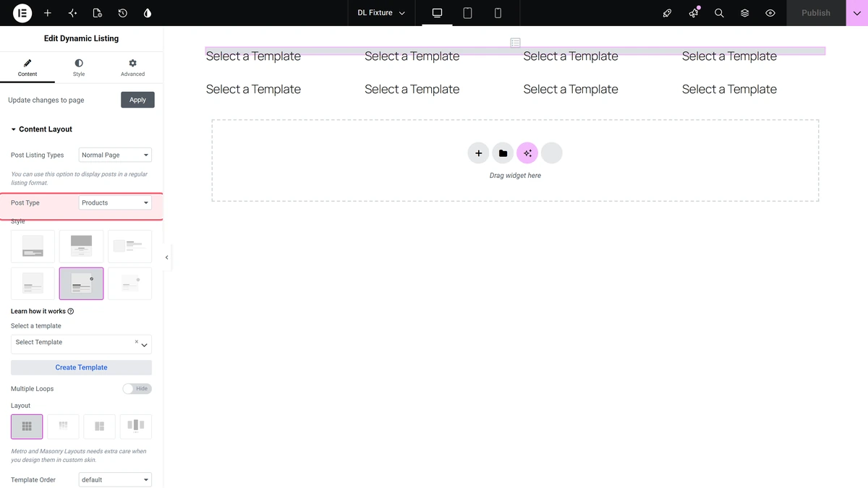This screenshot has width=868, height=488.
Task: Switch to Mobile responsive view
Action: pos(498,13)
